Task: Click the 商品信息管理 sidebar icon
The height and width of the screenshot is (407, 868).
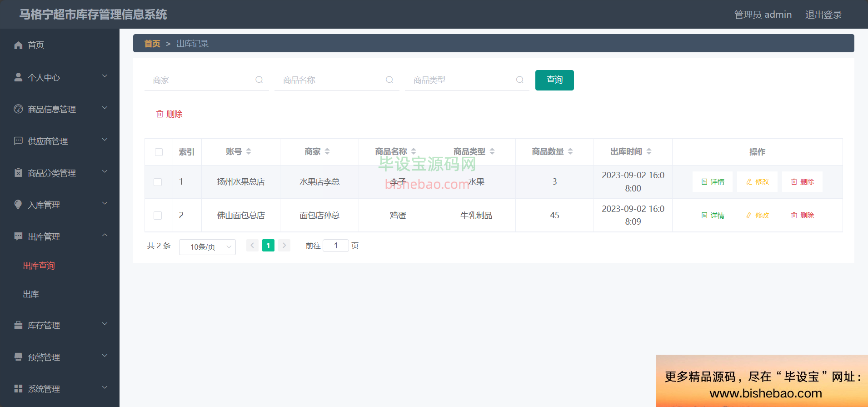Action: (18, 109)
